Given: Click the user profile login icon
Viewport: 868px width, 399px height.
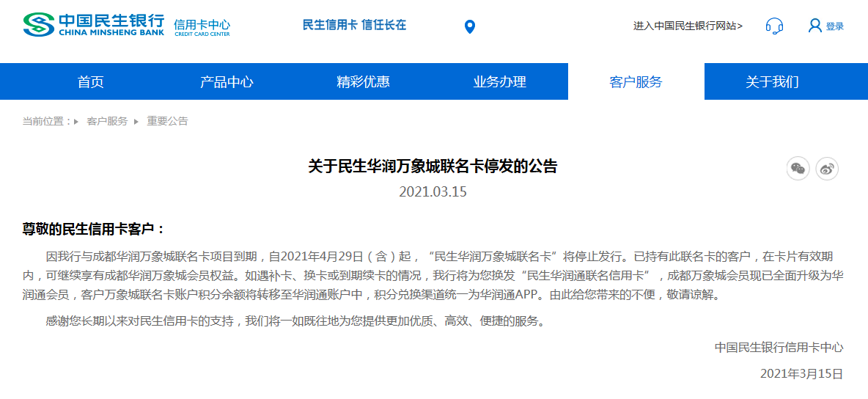Looking at the screenshot, I should 815,26.
